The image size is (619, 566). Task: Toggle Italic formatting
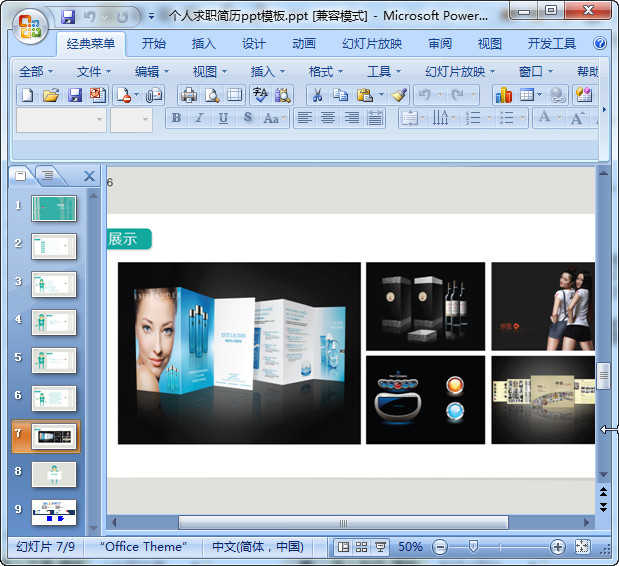click(200, 118)
